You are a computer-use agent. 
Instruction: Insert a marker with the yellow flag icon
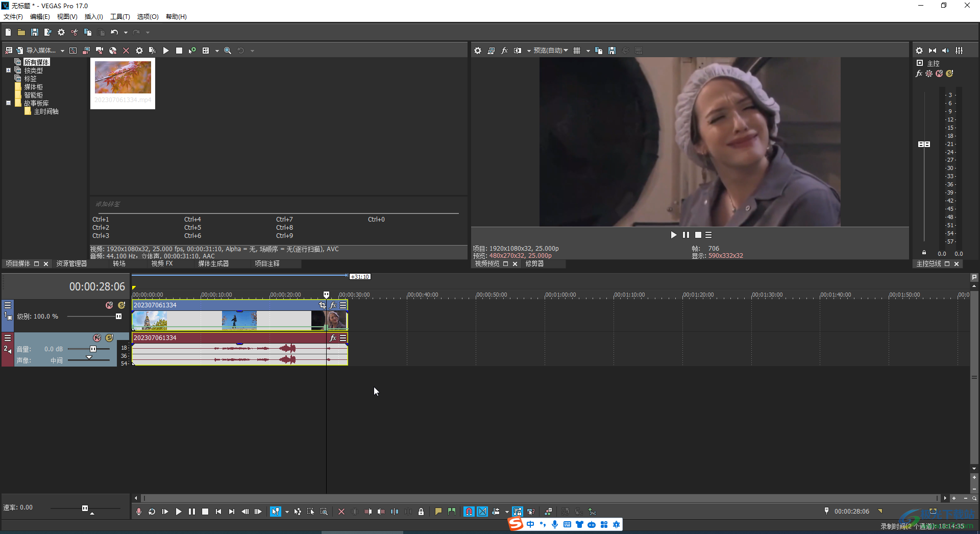(x=438, y=512)
